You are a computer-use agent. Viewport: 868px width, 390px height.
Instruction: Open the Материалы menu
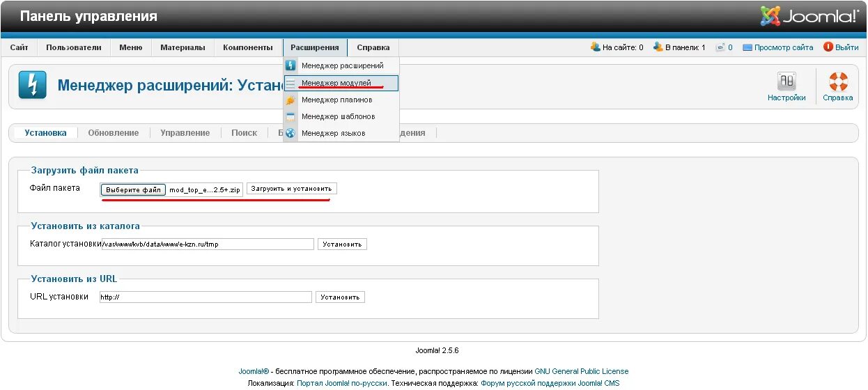pyautogui.click(x=183, y=47)
